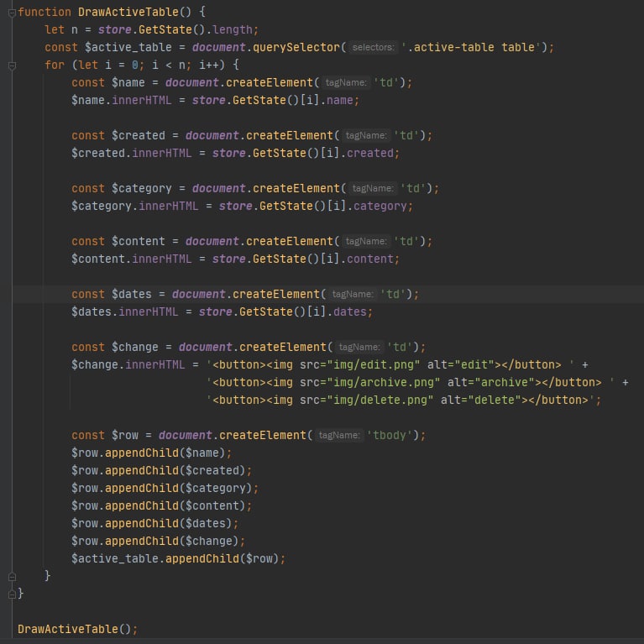The width and height of the screenshot is (644, 644).
Task: Click the function name DrawActiveTable in declaration
Action: tap(128, 12)
